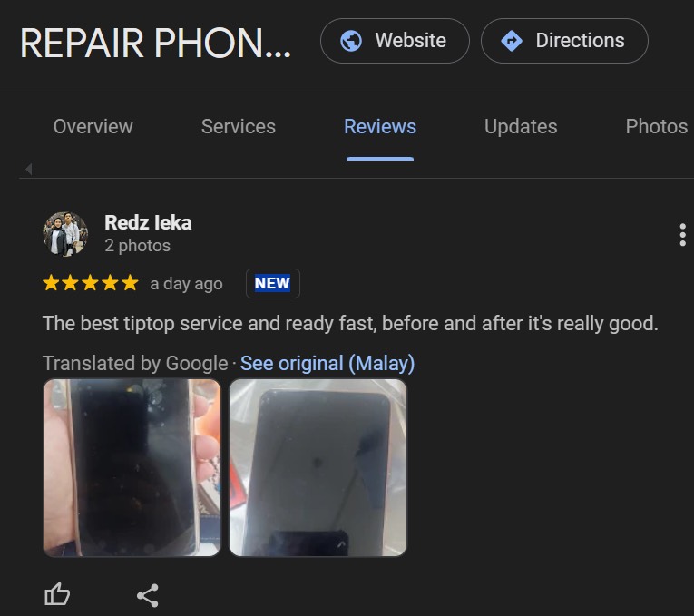Click the NEW badge on the review

273,283
